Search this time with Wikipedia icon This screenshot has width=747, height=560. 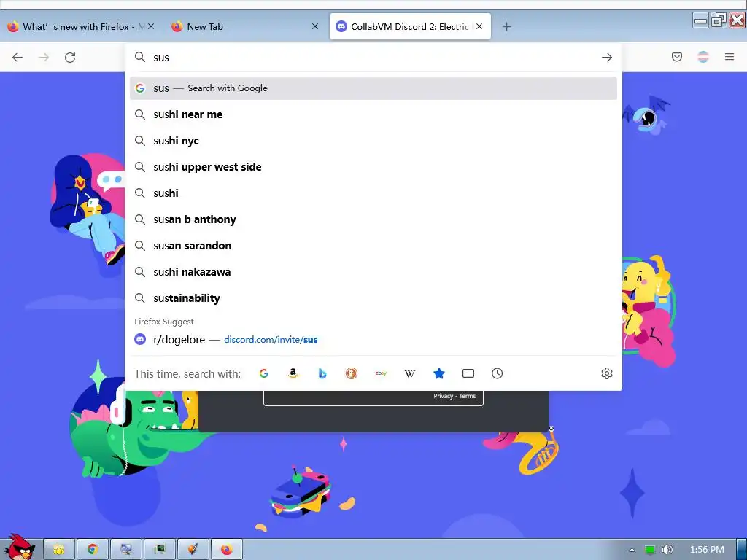point(410,373)
